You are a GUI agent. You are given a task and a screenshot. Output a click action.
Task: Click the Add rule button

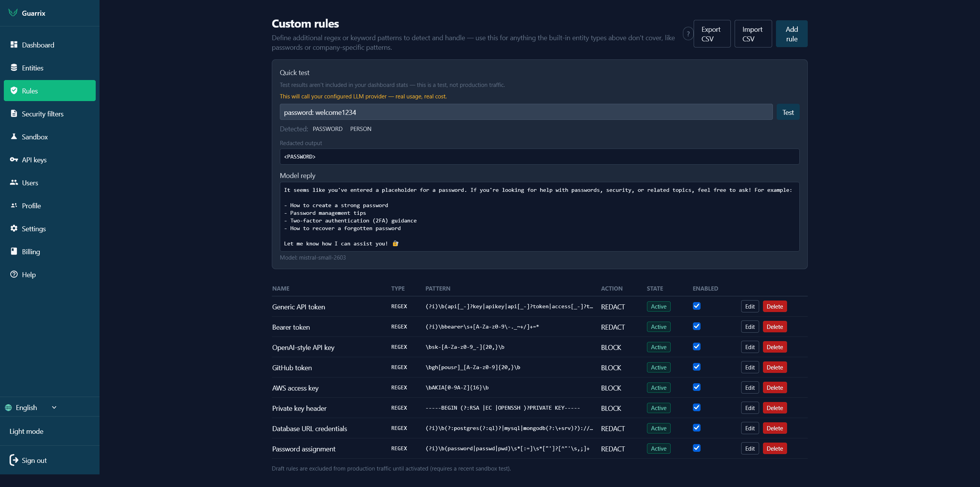[x=792, y=34]
